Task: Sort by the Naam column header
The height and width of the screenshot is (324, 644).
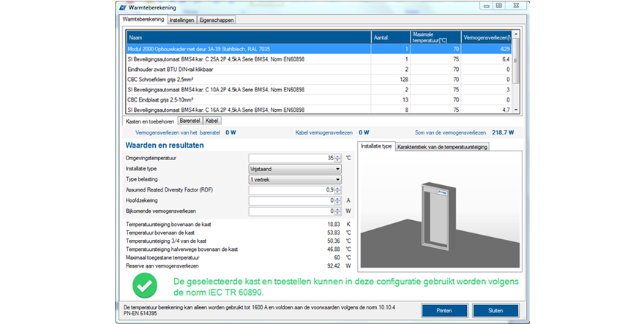Action: (x=249, y=37)
